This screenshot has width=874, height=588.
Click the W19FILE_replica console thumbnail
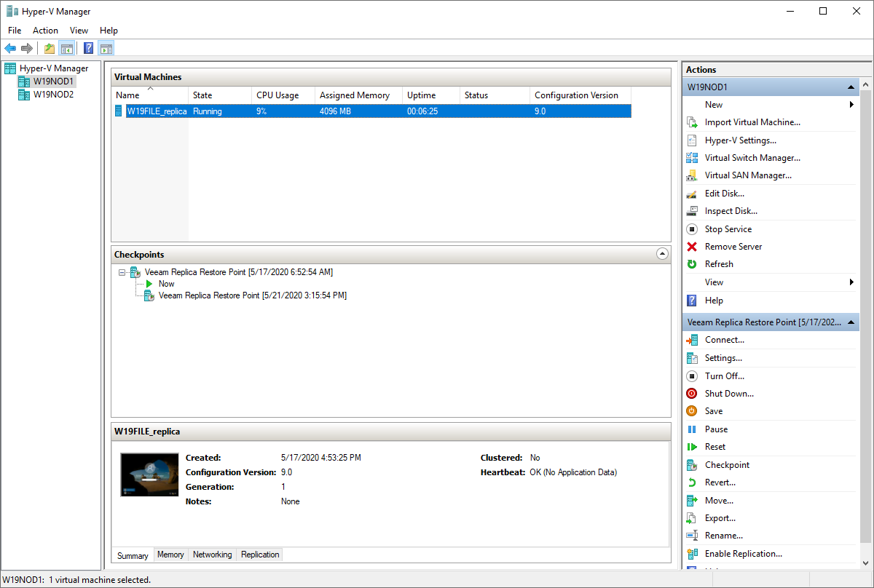pyautogui.click(x=149, y=474)
